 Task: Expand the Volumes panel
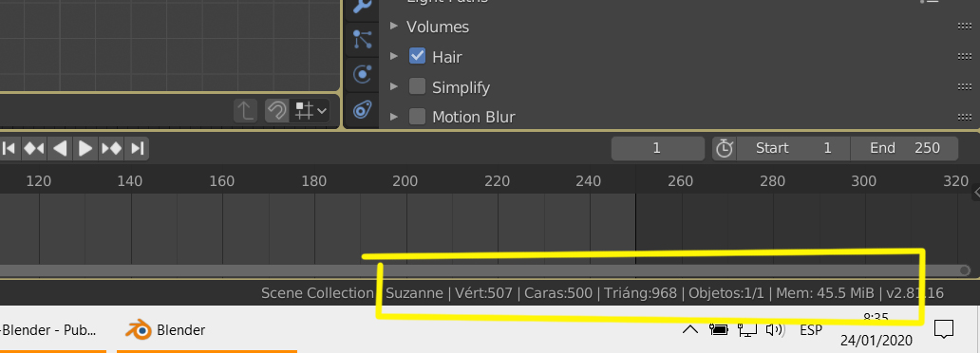[x=394, y=27]
